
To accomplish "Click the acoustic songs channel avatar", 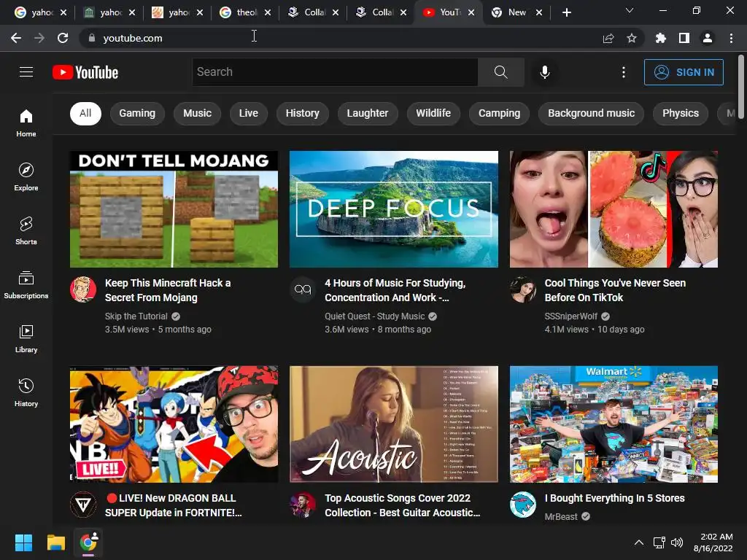I will 303,505.
